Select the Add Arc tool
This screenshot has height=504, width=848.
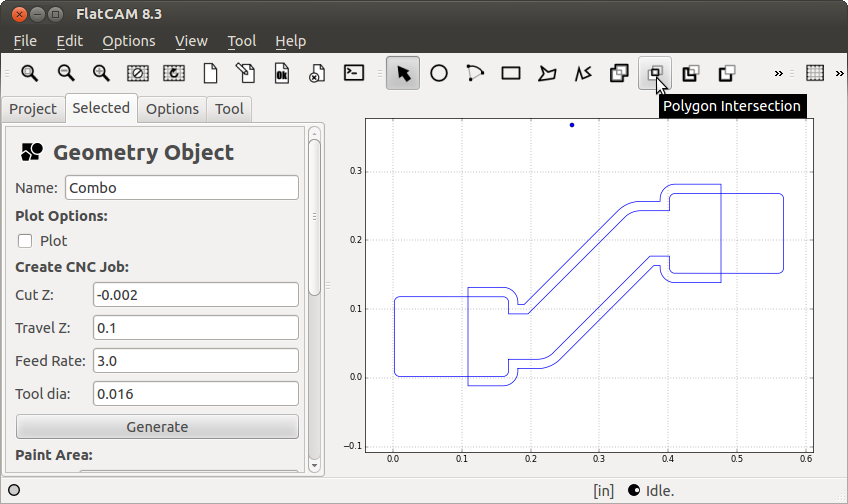pos(475,73)
